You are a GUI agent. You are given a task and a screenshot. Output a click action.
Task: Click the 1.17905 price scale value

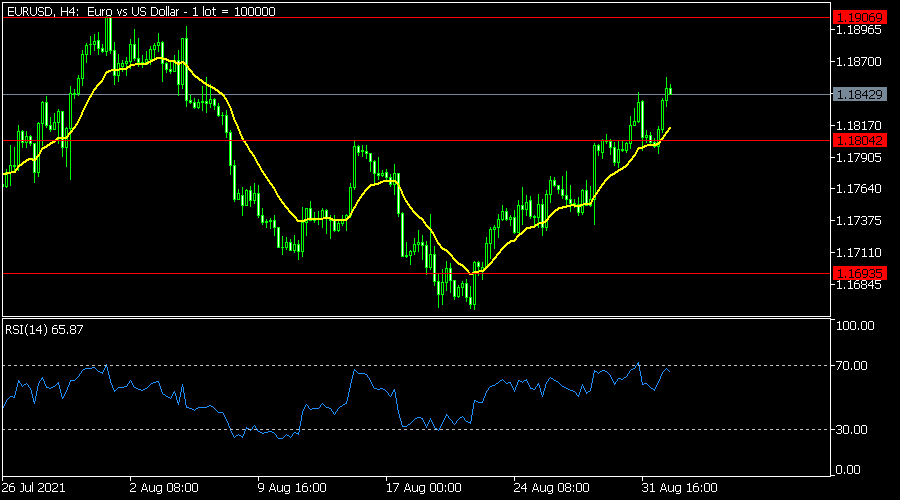[859, 157]
